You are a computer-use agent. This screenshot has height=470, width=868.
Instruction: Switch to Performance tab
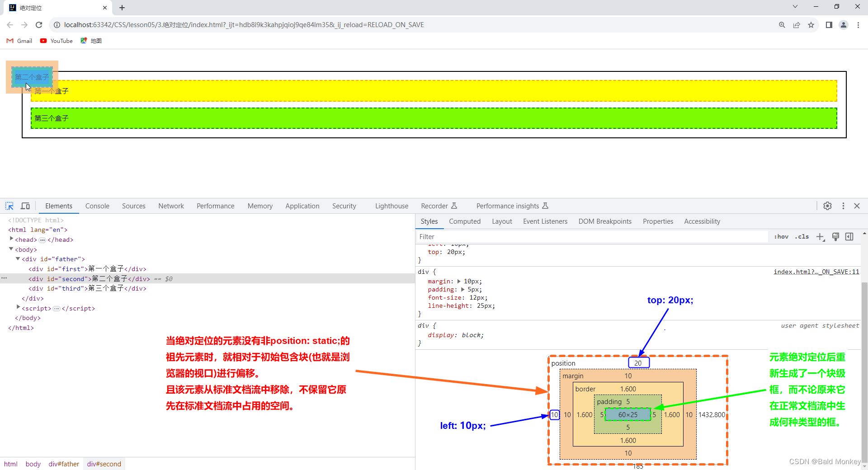click(216, 206)
